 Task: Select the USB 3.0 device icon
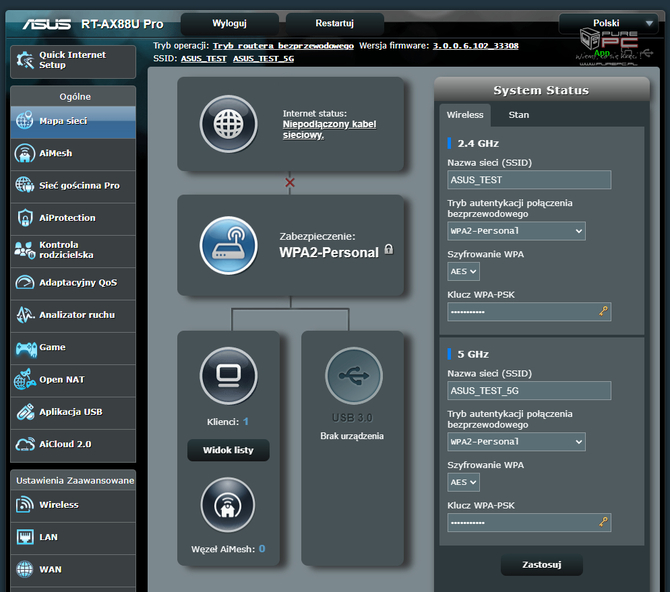pyautogui.click(x=354, y=376)
